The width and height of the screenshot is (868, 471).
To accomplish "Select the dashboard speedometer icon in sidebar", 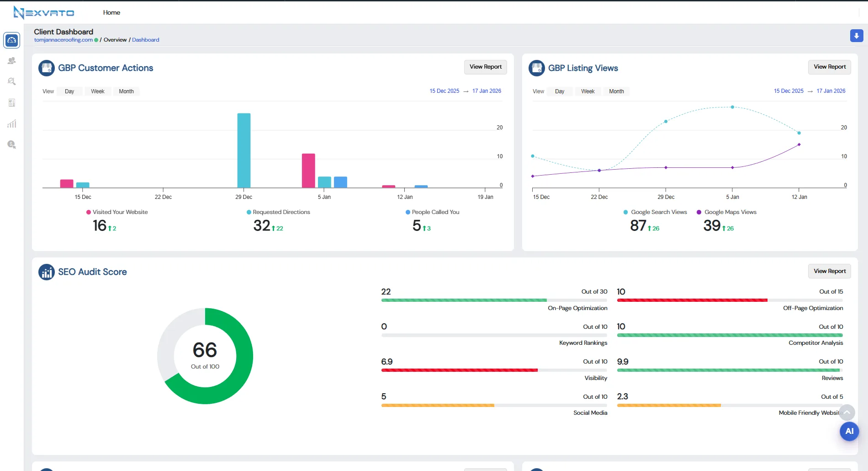I will (x=11, y=40).
